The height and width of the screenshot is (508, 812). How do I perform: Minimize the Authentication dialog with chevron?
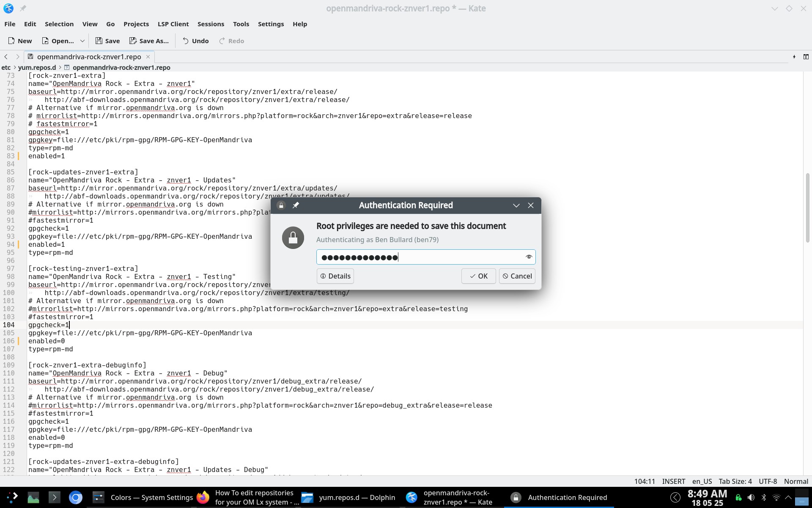click(516, 205)
